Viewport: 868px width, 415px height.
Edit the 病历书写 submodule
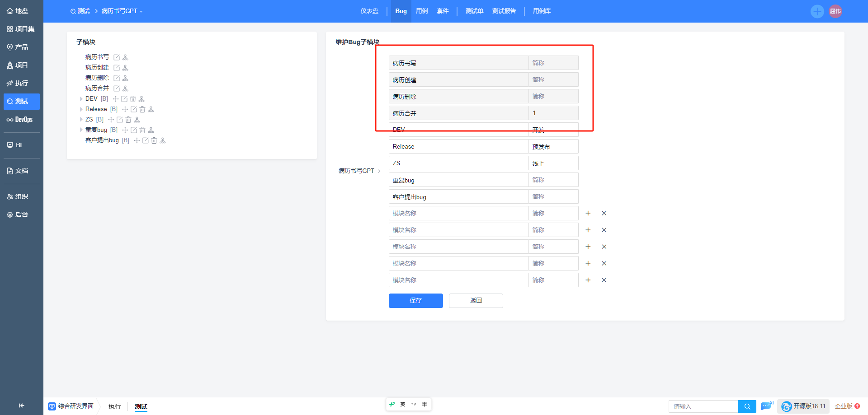pyautogui.click(x=117, y=57)
